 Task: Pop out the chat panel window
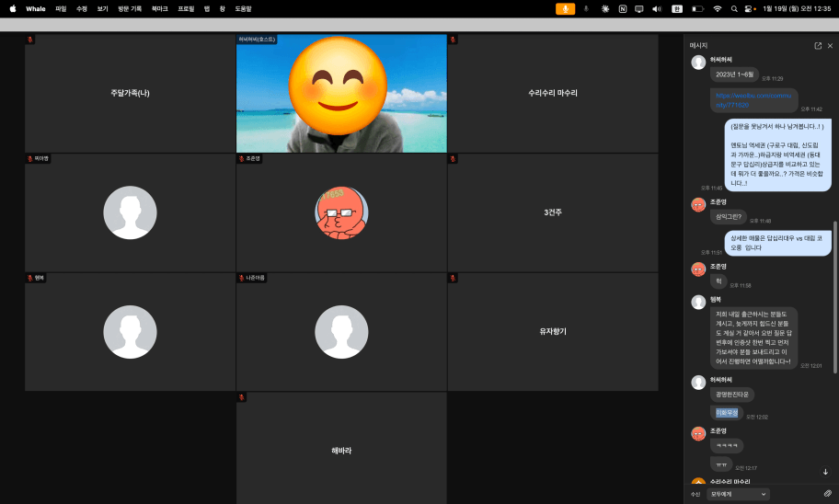(x=818, y=45)
